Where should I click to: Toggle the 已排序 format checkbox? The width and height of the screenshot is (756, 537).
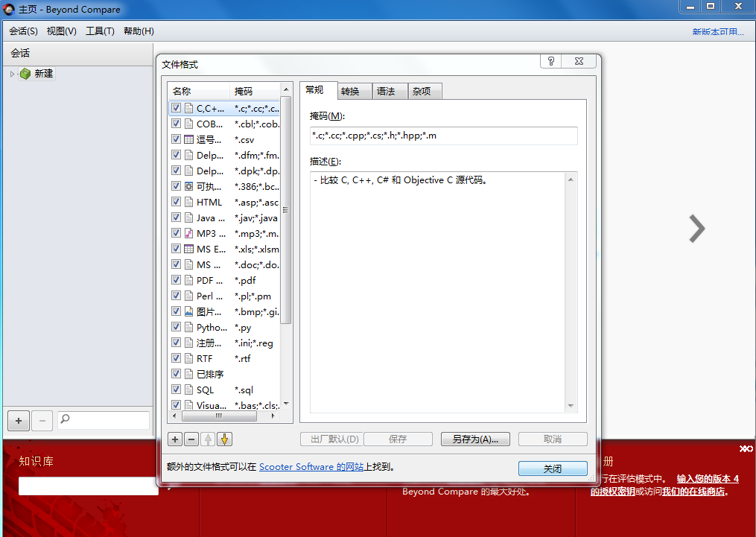[x=176, y=374]
